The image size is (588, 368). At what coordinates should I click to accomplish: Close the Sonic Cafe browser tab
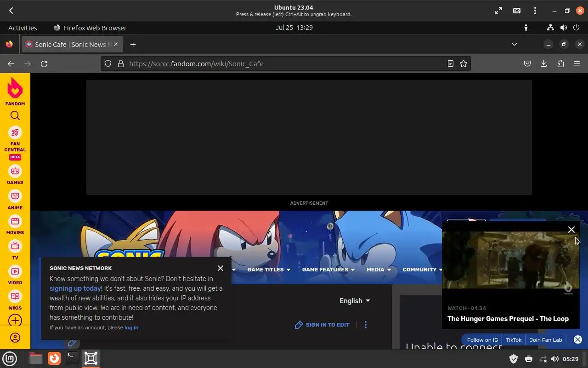(x=116, y=44)
